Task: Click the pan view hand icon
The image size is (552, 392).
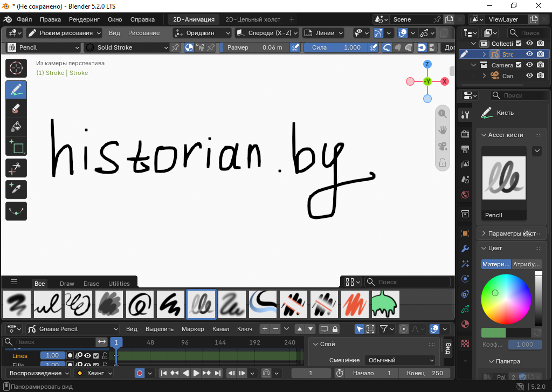Action: pos(443,130)
